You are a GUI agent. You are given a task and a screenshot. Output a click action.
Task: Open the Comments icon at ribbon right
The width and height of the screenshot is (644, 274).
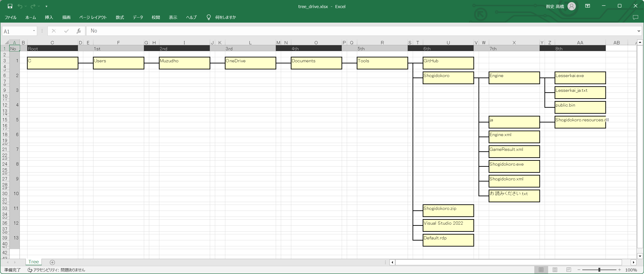coord(635,17)
